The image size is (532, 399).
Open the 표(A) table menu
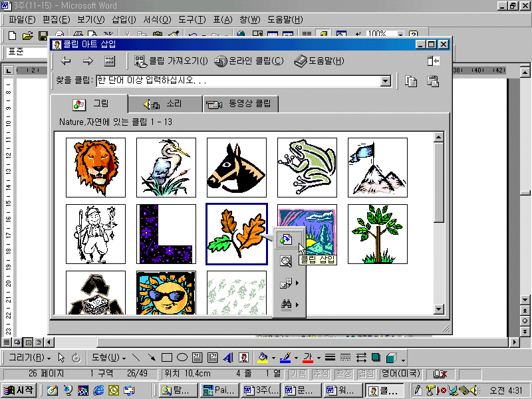tap(223, 20)
